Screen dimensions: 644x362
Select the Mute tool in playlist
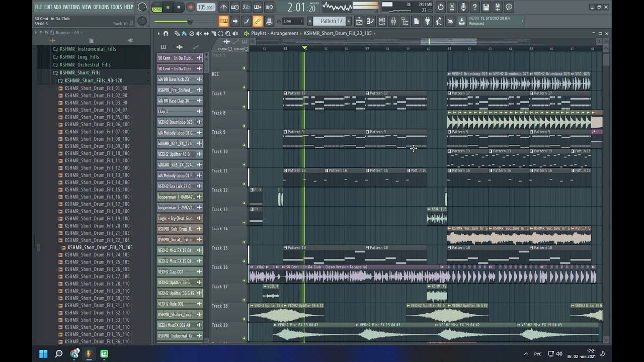199,34
